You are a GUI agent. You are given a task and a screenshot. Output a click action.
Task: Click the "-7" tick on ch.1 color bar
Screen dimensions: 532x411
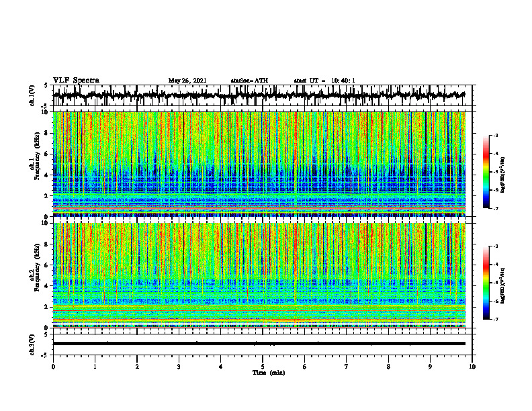pyautogui.click(x=495, y=208)
